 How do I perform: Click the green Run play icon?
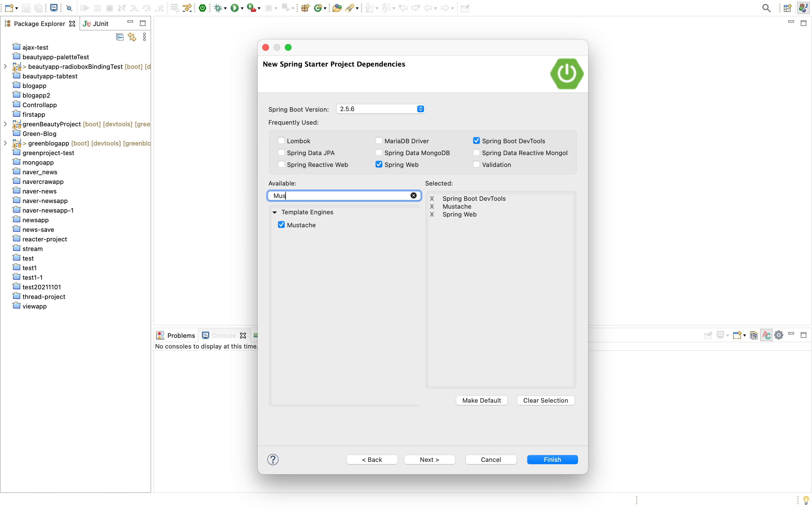[x=234, y=8]
